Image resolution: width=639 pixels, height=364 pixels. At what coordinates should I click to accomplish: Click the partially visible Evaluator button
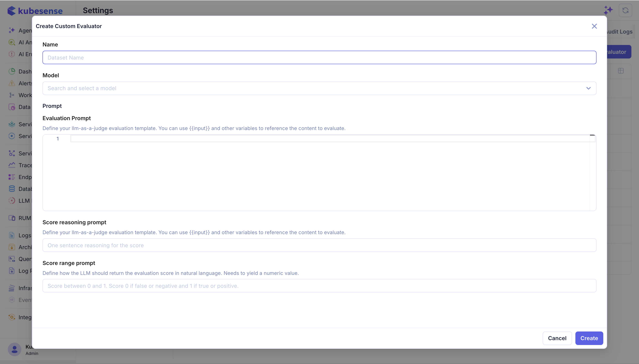pyautogui.click(x=619, y=52)
